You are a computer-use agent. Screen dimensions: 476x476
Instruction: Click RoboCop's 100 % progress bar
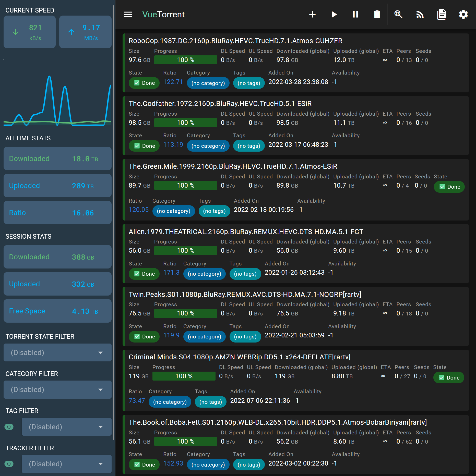(186, 60)
